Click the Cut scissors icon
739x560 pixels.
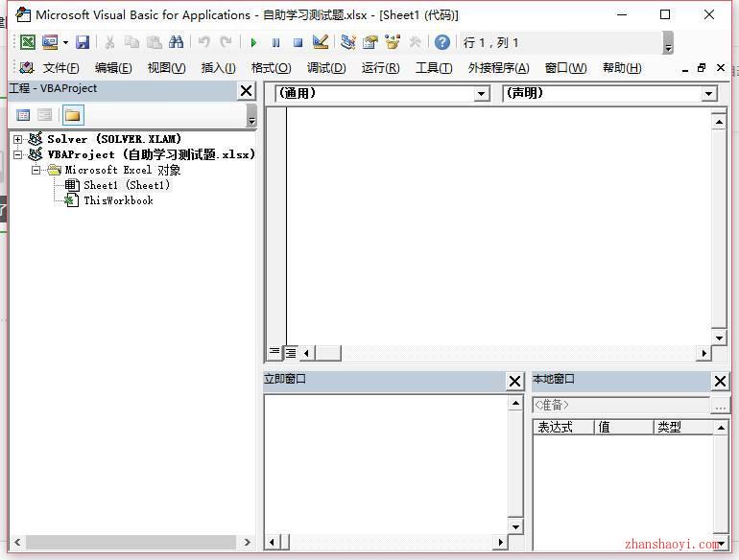109,43
